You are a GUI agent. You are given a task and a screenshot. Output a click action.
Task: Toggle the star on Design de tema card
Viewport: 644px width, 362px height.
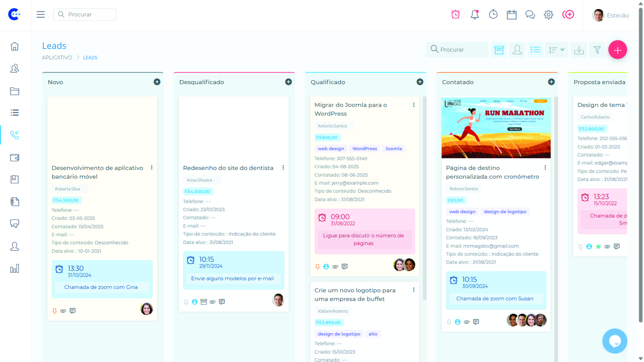(598, 247)
